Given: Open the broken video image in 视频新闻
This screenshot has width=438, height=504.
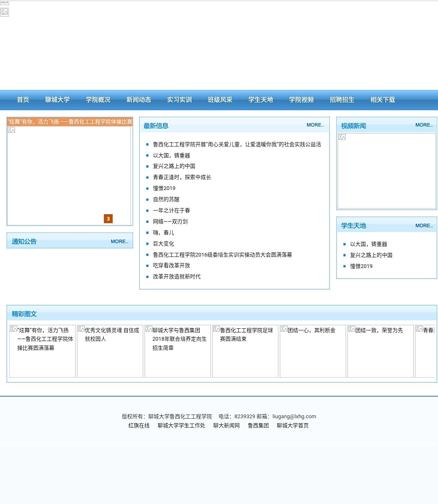Looking at the screenshot, I should [x=342, y=137].
